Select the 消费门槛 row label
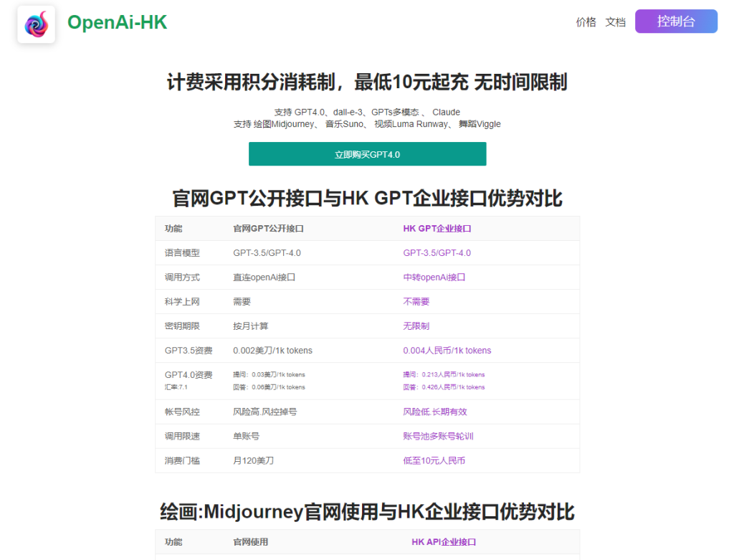This screenshot has width=734, height=560. (x=182, y=461)
